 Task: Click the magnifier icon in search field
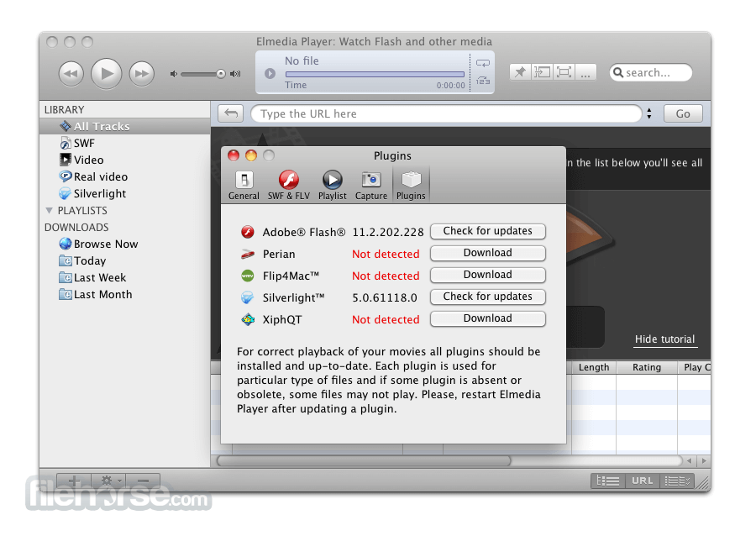(618, 72)
